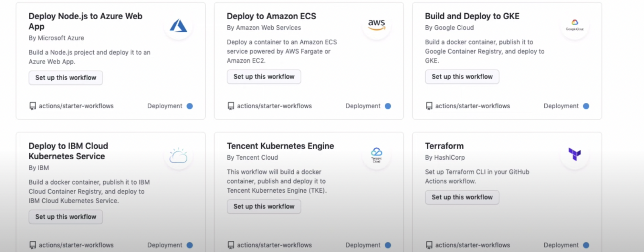
Task: Click the Build and Deploy to GKE title
Action: pyautogui.click(x=472, y=16)
